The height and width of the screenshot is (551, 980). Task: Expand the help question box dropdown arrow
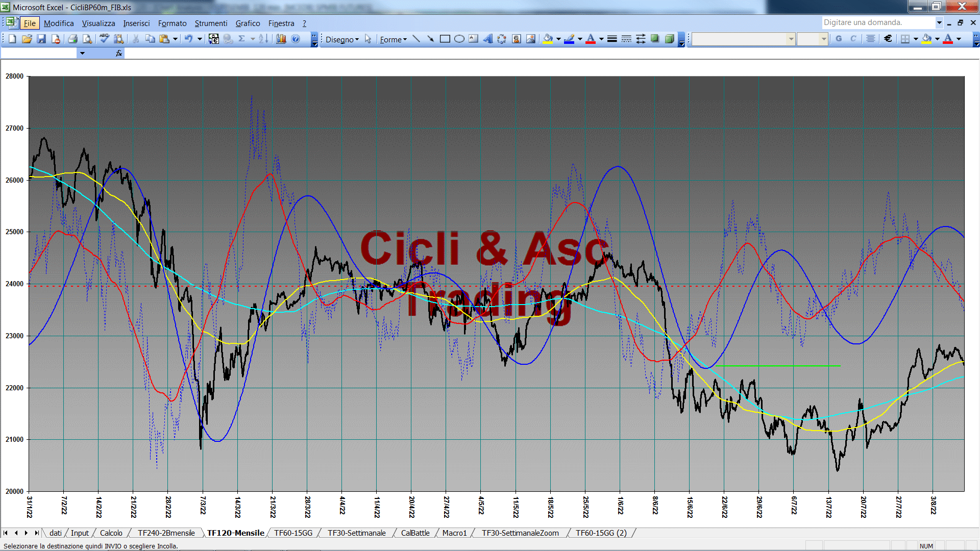pos(939,22)
